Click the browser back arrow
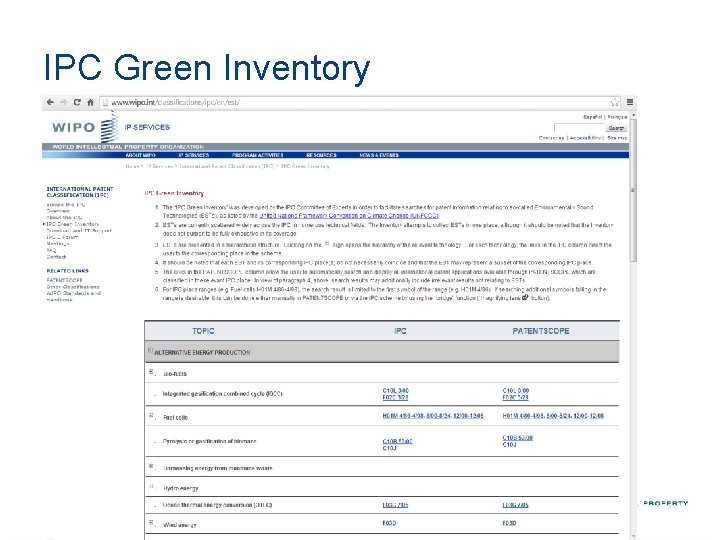This screenshot has height=540, width=720. [50, 102]
